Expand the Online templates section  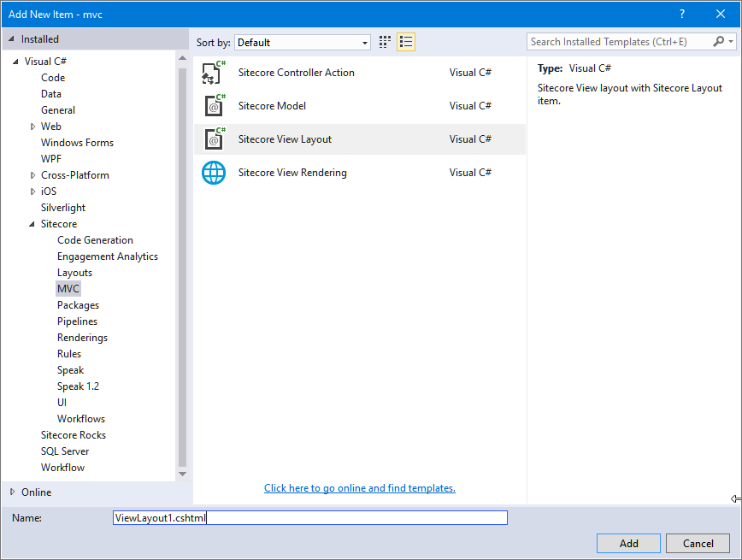point(13,492)
